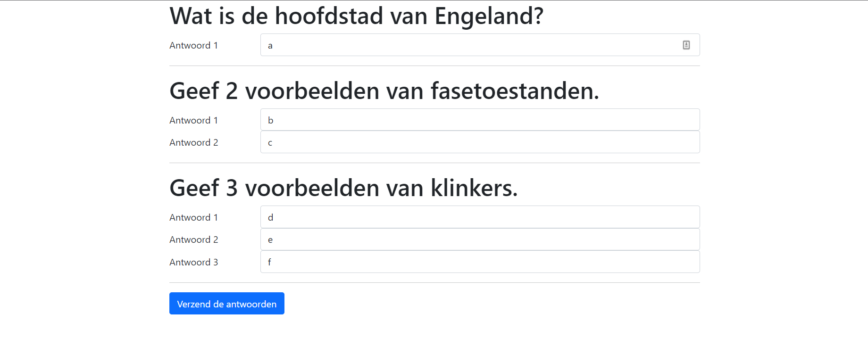Viewport: 868px width, 363px height.
Task: Click the word 'klinkers.' in the third heading
Action: pyautogui.click(x=475, y=188)
